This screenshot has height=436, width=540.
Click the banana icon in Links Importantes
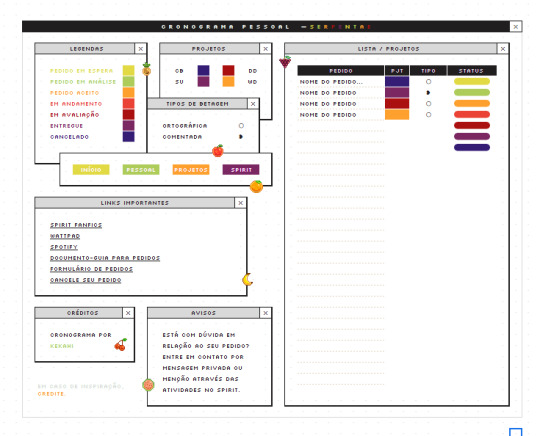pyautogui.click(x=248, y=279)
